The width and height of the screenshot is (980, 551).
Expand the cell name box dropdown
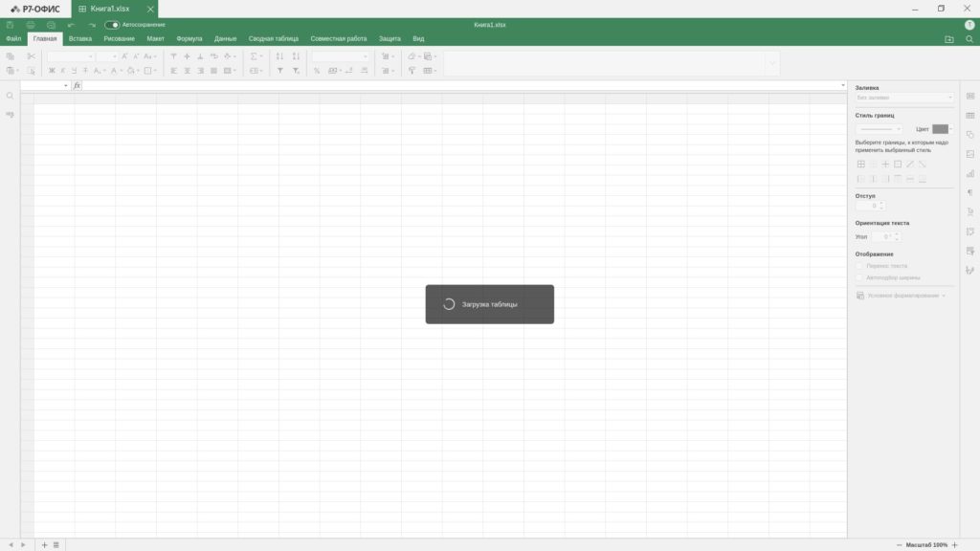click(x=66, y=86)
